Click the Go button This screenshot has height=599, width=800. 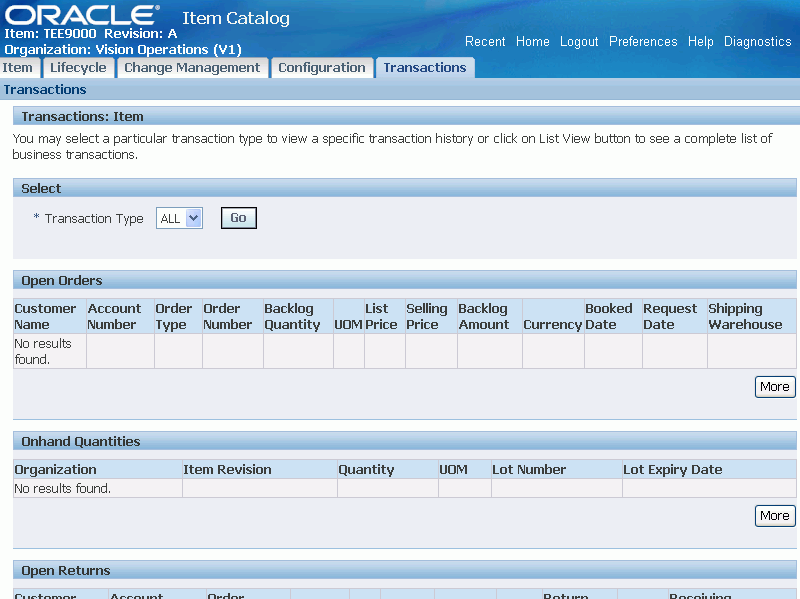[238, 218]
